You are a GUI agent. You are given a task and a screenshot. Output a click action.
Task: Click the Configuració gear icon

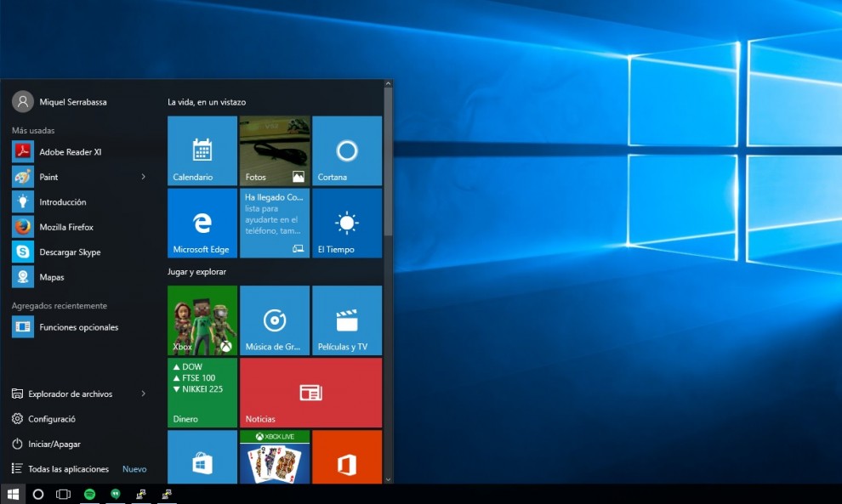click(17, 419)
